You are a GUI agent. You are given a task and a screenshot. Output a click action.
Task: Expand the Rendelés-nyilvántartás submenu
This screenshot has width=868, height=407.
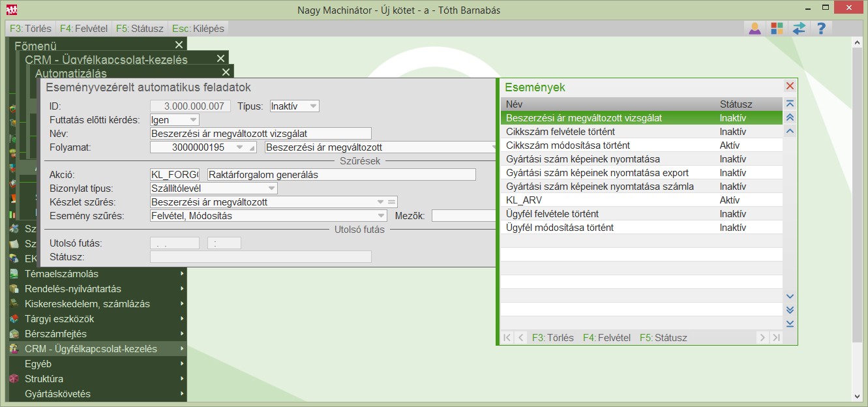182,289
